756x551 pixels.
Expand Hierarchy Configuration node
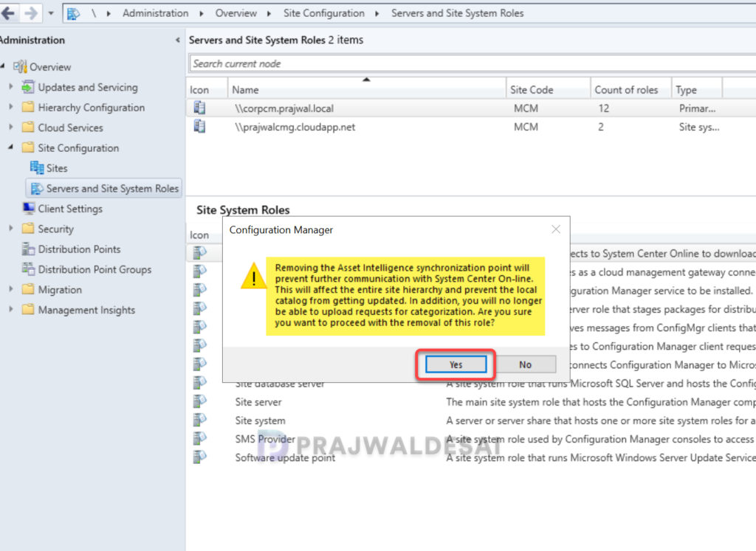coord(11,107)
